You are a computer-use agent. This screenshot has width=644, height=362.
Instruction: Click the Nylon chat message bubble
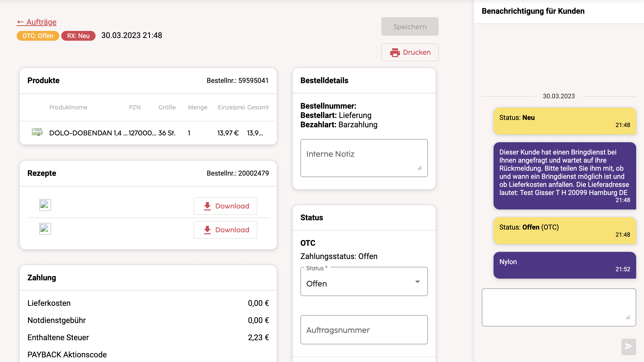tap(565, 265)
